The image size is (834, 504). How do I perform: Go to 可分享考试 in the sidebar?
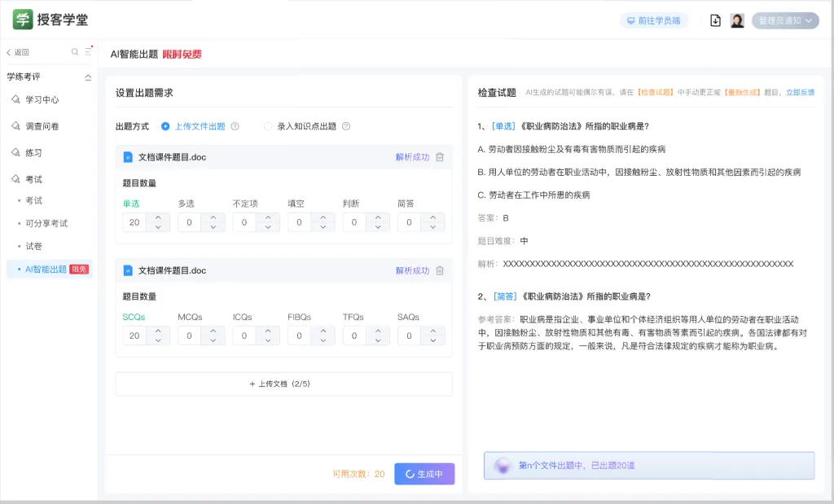[x=46, y=223]
